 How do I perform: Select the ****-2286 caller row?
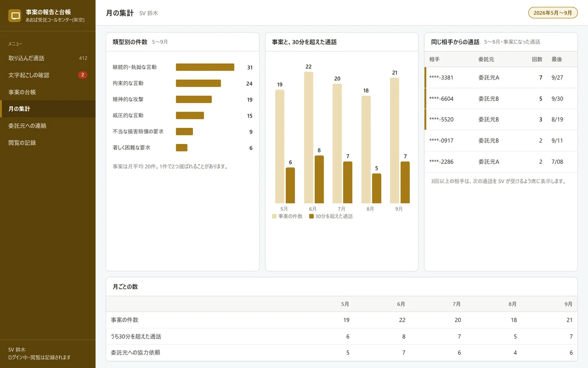click(x=501, y=162)
